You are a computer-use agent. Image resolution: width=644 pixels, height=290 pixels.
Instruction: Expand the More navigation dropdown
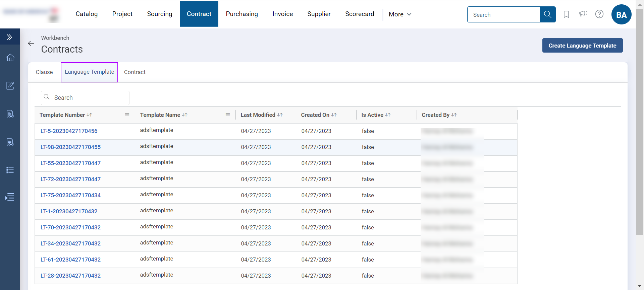[x=400, y=14]
